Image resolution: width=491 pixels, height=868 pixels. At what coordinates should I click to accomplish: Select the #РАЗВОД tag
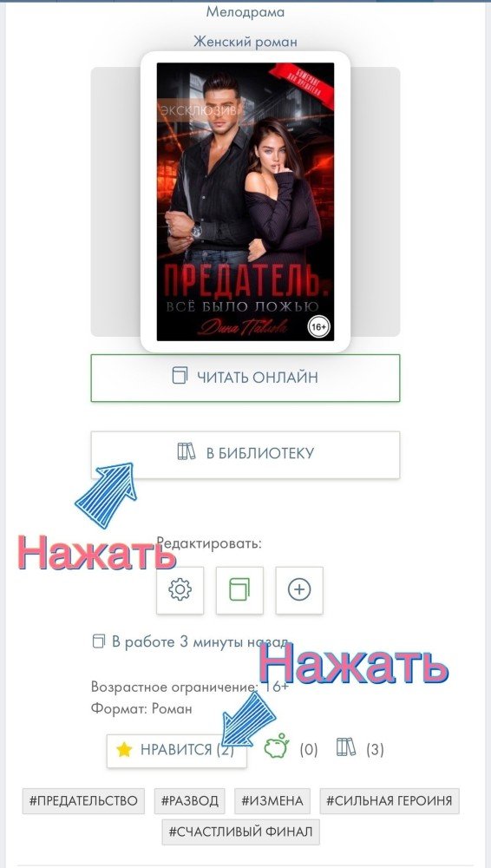click(190, 801)
